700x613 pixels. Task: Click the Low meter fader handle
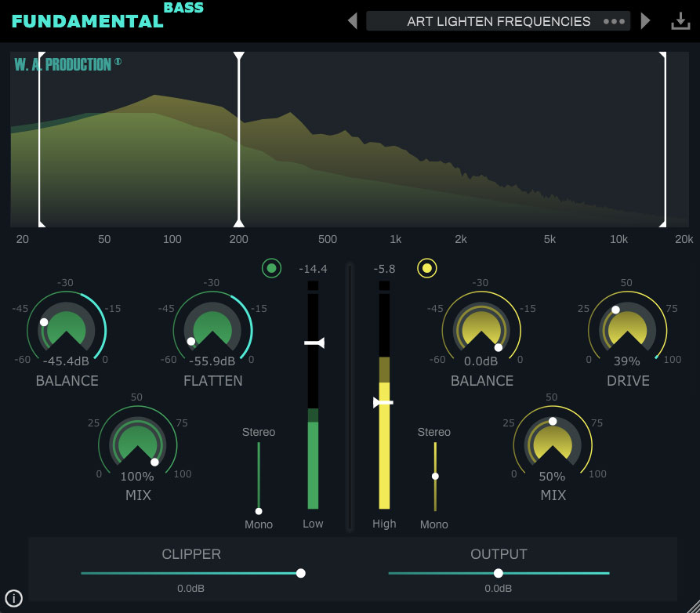(312, 341)
